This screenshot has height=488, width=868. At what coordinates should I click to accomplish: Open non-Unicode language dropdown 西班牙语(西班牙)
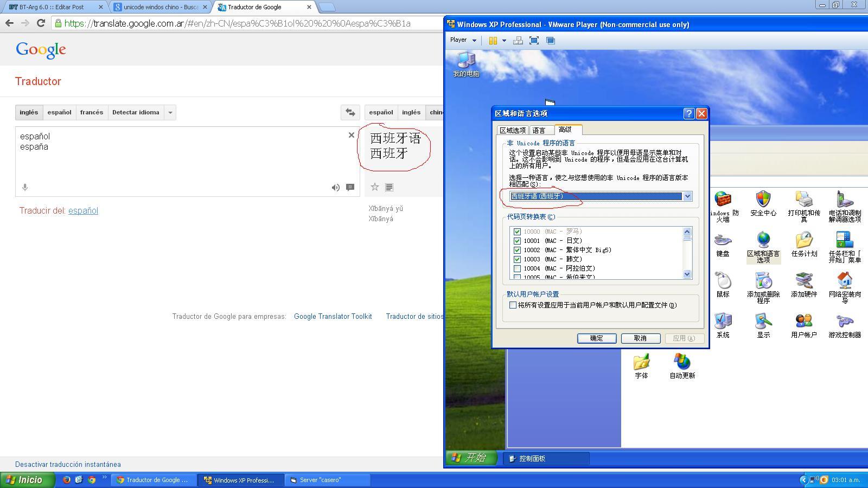[x=601, y=196]
